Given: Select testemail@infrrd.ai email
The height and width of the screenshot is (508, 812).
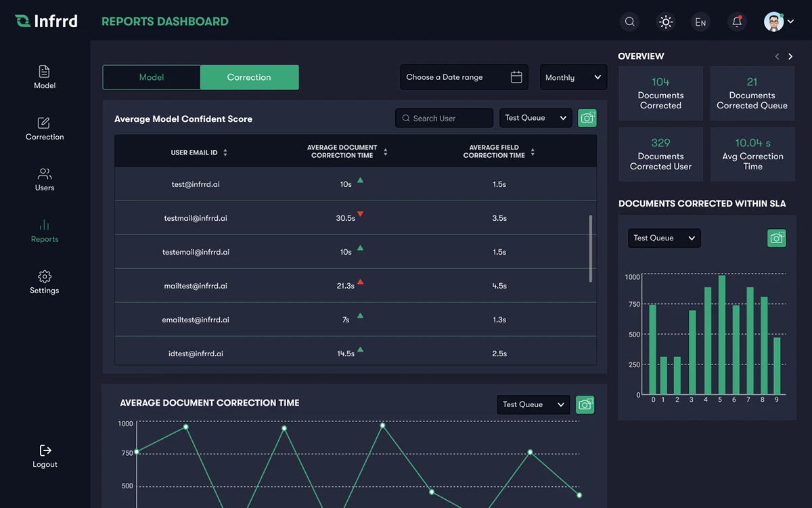Looking at the screenshot, I should click(x=196, y=252).
